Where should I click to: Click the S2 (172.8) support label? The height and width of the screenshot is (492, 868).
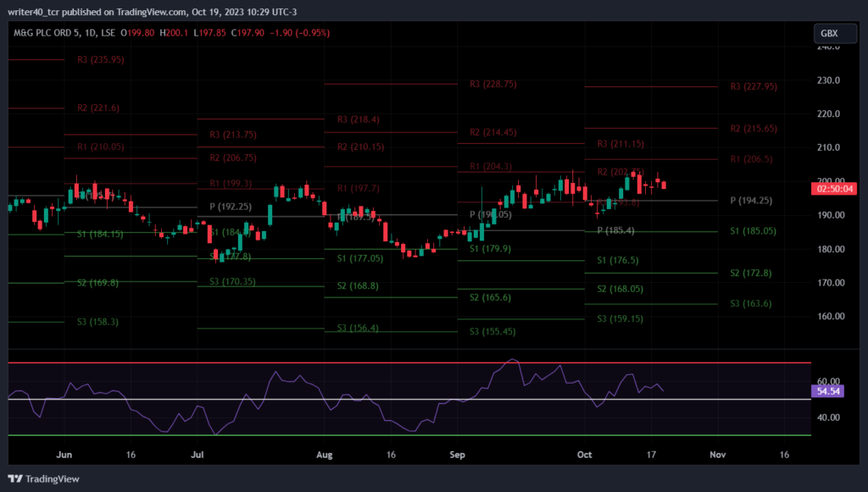click(x=751, y=273)
